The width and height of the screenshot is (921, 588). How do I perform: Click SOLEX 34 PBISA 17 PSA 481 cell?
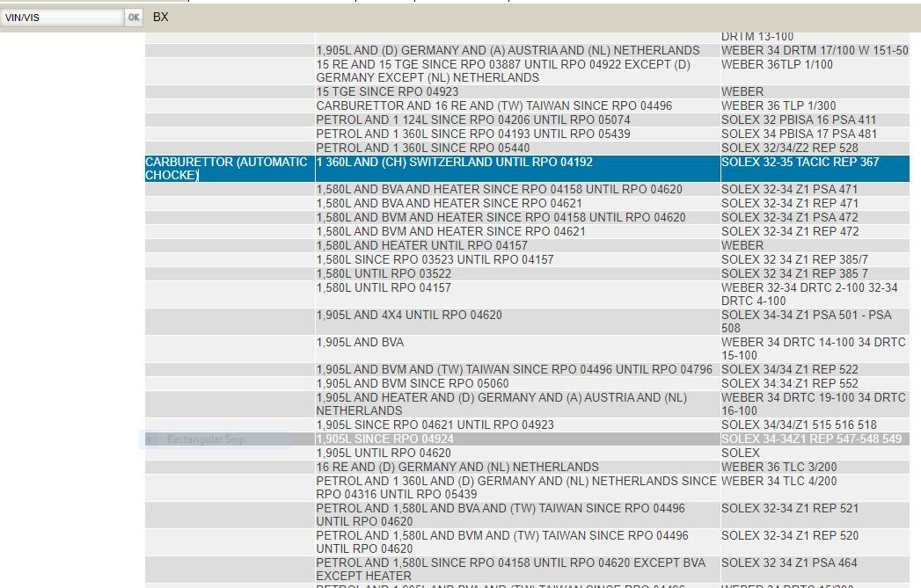(815, 134)
